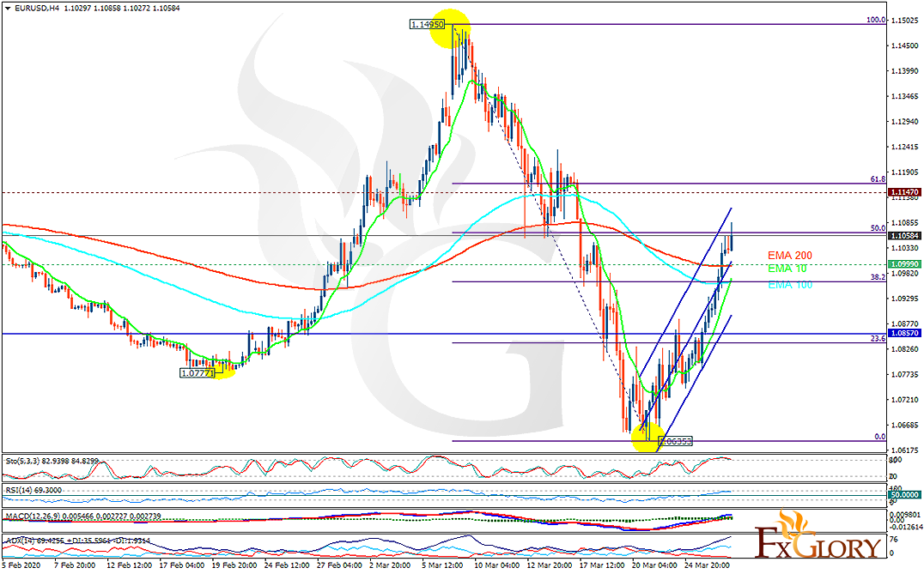Screen dimensions: 924x574
Task: Click the 5 Mar 12:00 time axis label
Action: point(444,565)
